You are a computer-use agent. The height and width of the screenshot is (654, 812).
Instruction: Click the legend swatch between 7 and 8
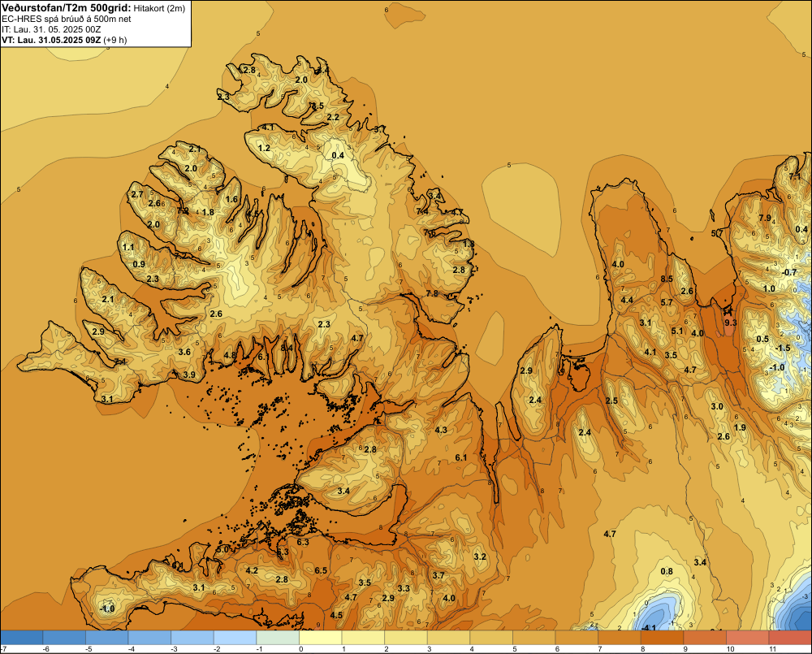[x=620, y=638]
